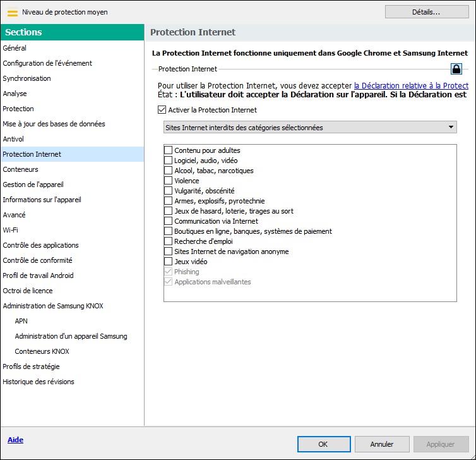The image size is (476, 460).
Task: Open the Déclaration relative à la Protection link
Action: point(411,85)
